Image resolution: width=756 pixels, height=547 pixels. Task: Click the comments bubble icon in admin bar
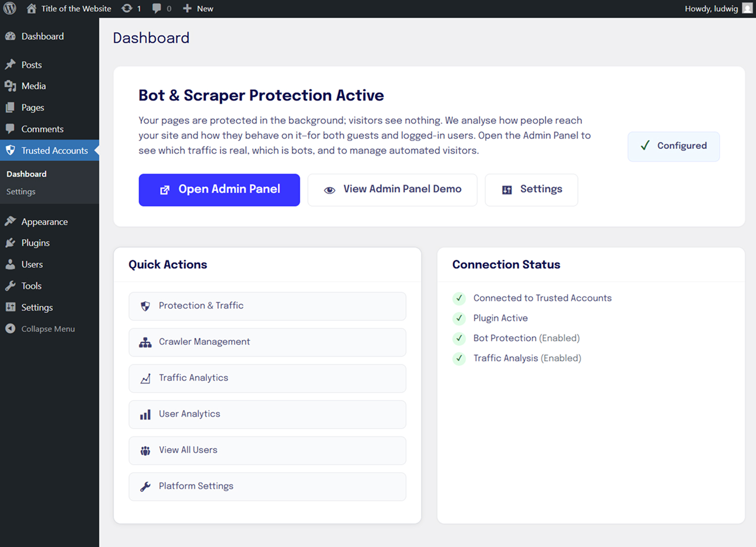coord(157,9)
